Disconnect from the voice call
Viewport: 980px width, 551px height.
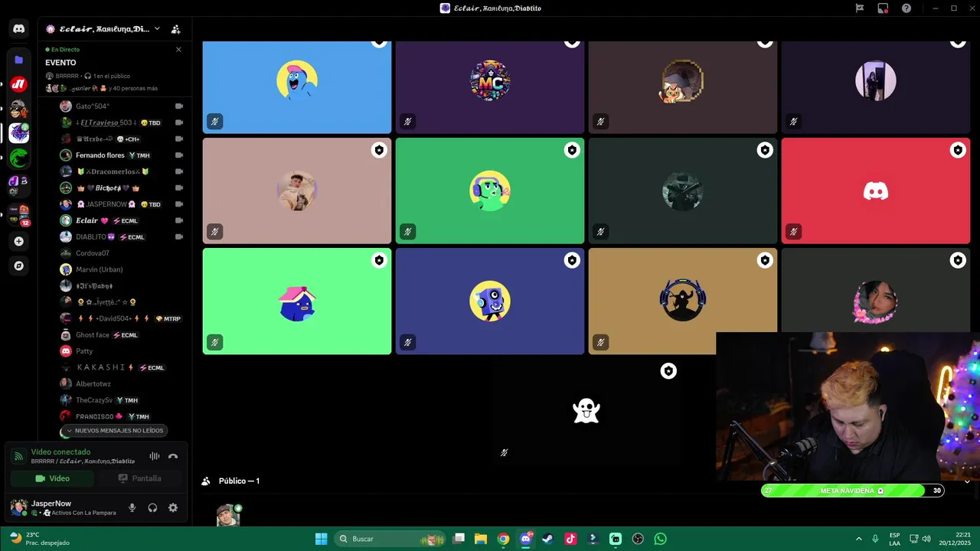point(173,456)
